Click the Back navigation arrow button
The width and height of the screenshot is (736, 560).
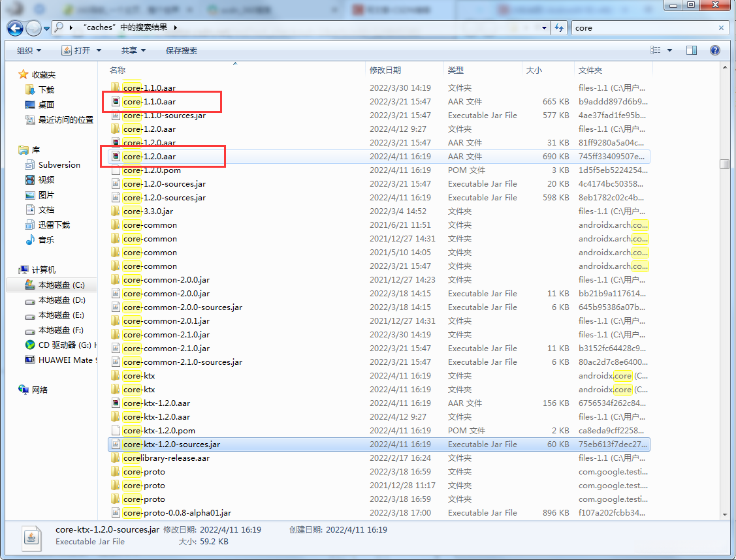15,28
